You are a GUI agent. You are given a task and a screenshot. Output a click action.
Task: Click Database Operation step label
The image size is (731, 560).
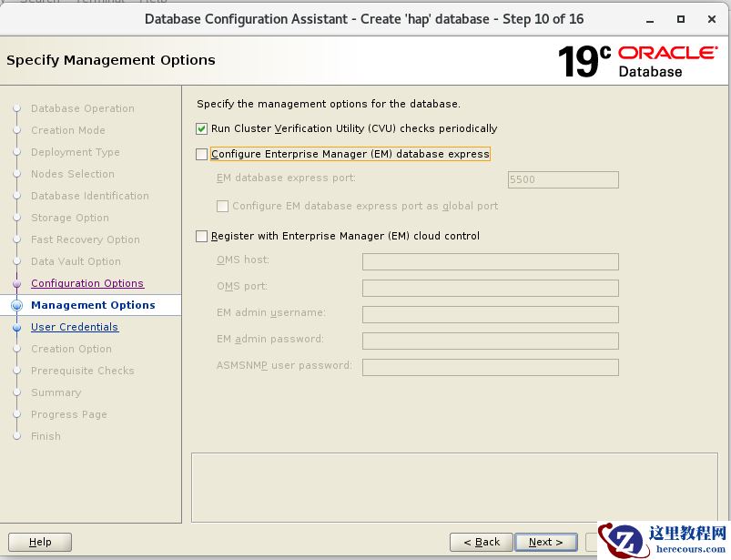tap(83, 108)
